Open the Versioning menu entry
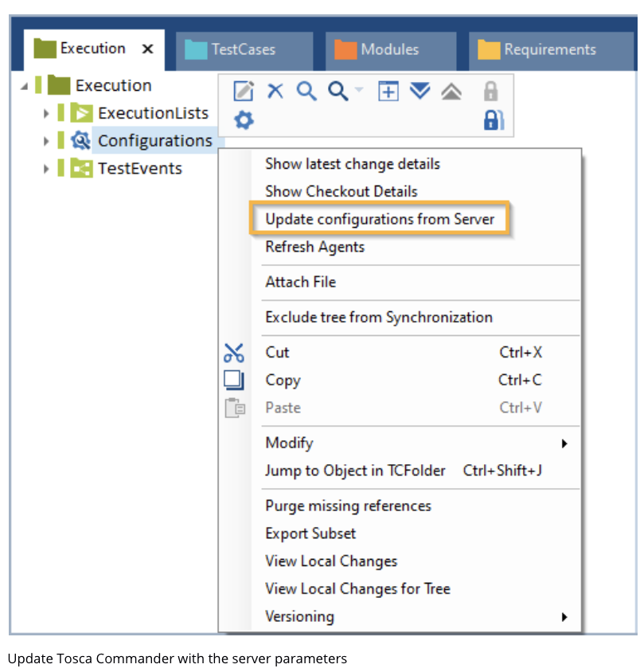The width and height of the screenshot is (640, 672). [400, 616]
